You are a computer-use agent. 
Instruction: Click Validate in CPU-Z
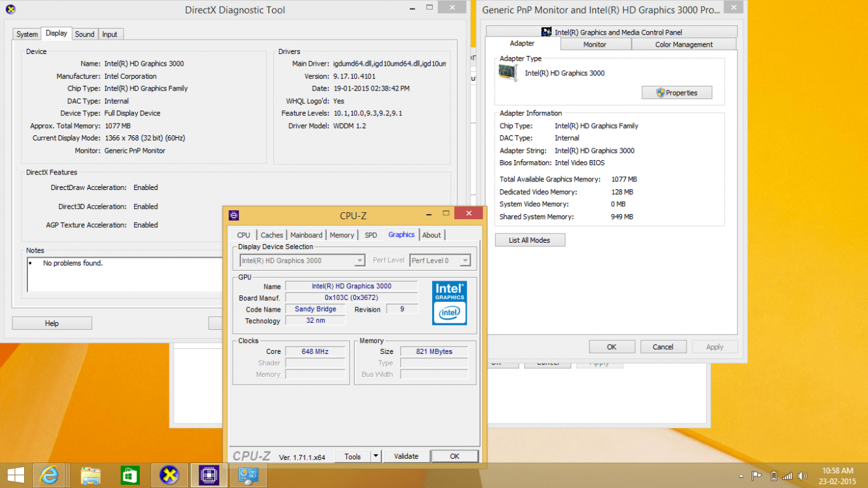(406, 456)
